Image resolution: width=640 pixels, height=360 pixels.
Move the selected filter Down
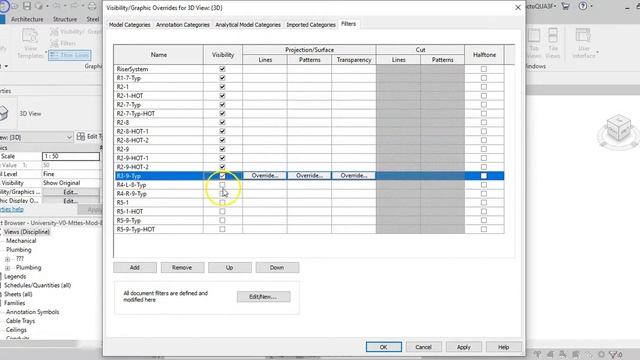tap(277, 267)
